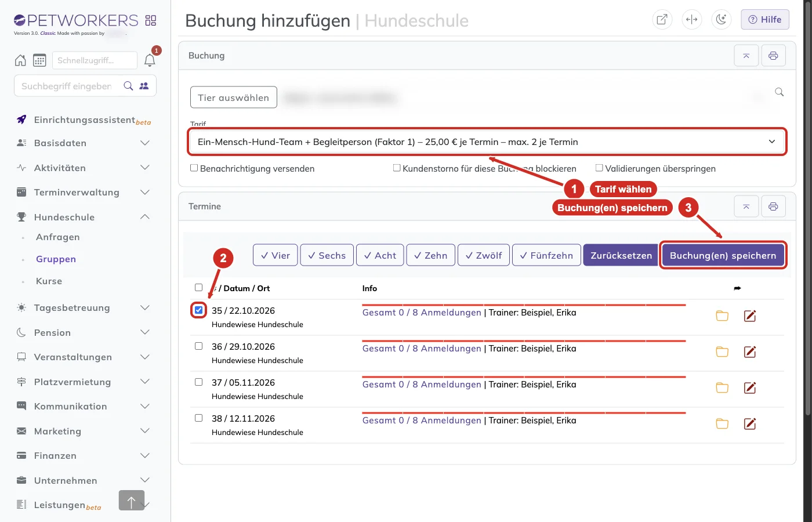Toggle full-width layout icon
Image resolution: width=812 pixels, height=522 pixels.
pos(691,19)
